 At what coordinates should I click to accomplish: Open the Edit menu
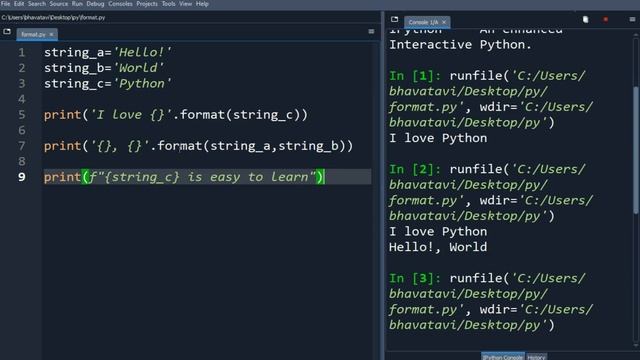tap(19, 4)
